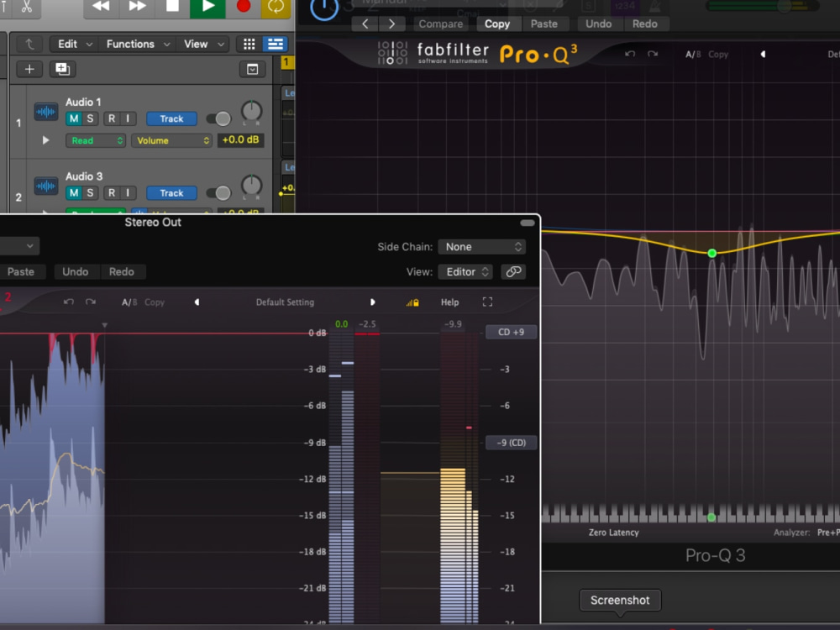840x630 pixels.
Task: Toggle the Audio 3 on/off switch
Action: click(218, 193)
